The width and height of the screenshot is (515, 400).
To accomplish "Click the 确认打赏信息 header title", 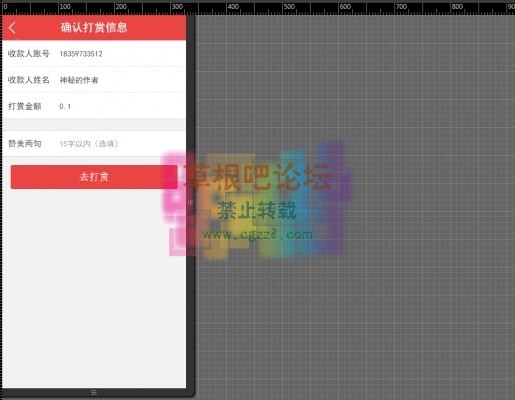I will (x=94, y=27).
